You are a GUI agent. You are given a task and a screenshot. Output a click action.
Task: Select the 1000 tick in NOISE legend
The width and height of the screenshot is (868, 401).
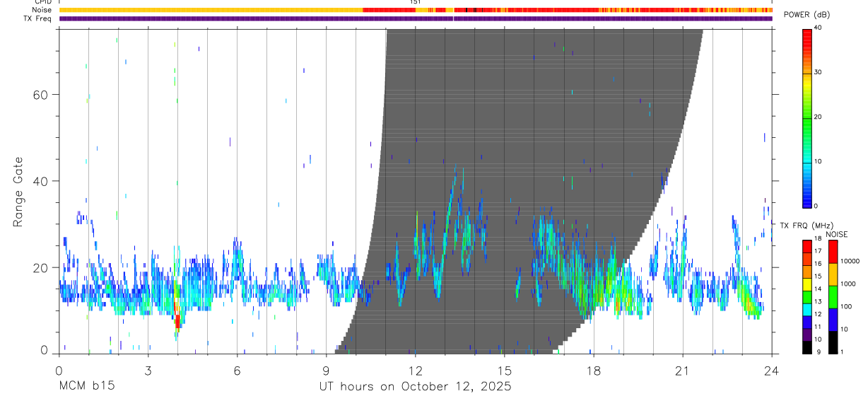point(848,284)
